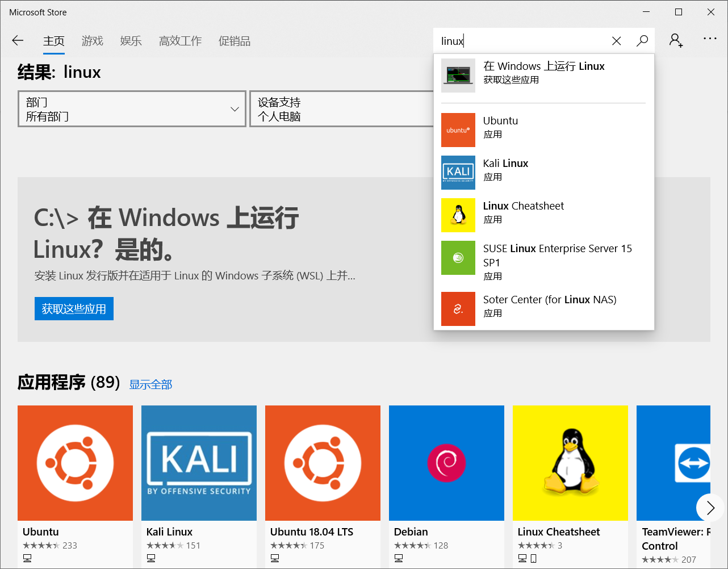Click SUSE Linux Enterprise Server 15 SP1 text
This screenshot has height=569, width=728.
[x=558, y=256]
